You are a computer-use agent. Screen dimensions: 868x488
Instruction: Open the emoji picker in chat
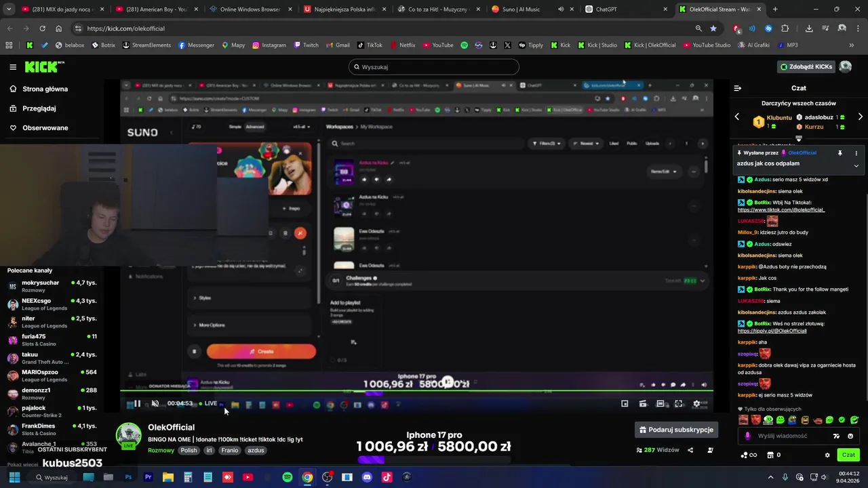[850, 436]
